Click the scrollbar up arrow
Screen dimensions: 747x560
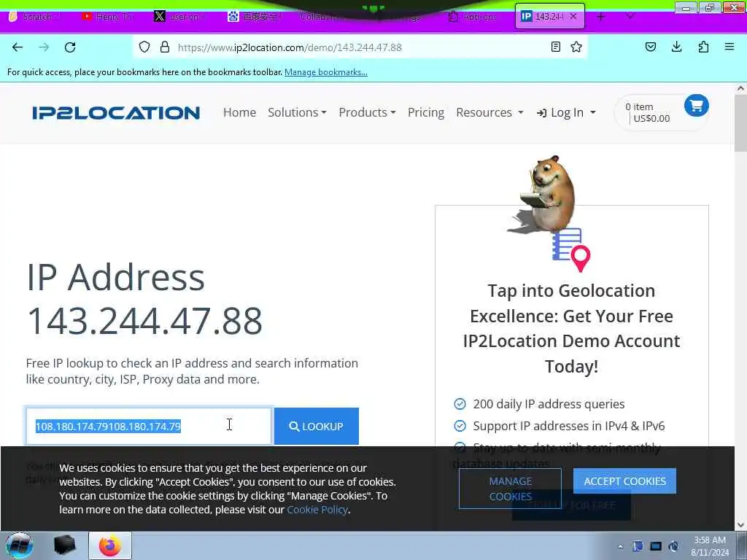[740, 88]
